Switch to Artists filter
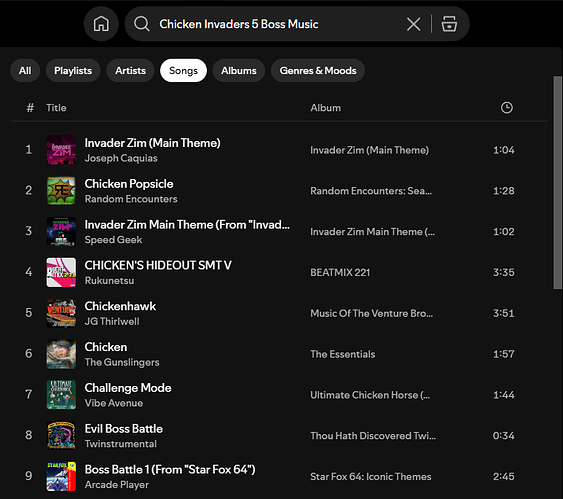 click(x=130, y=71)
